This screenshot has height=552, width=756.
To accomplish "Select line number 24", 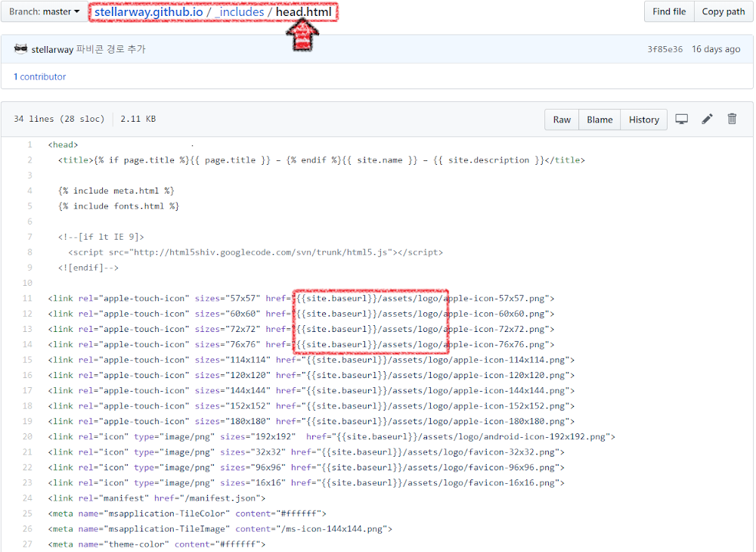I will click(x=27, y=498).
